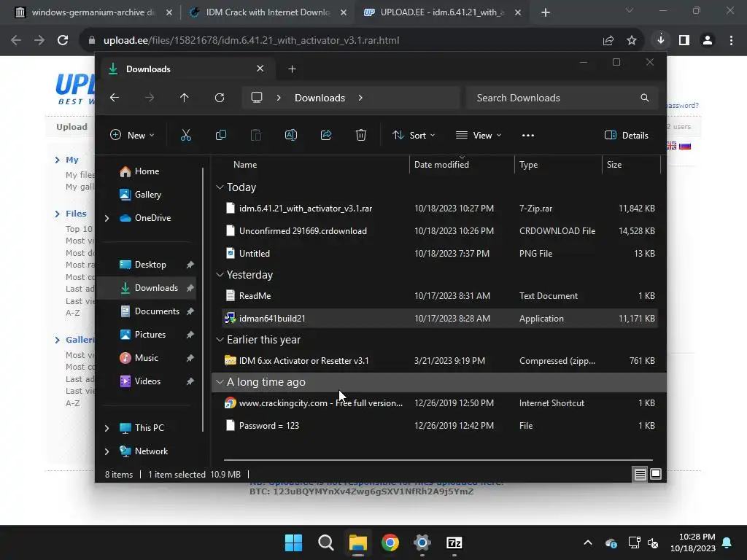Click the Search Downloads field
Image resolution: width=747 pixels, height=560 pixels.
click(562, 98)
